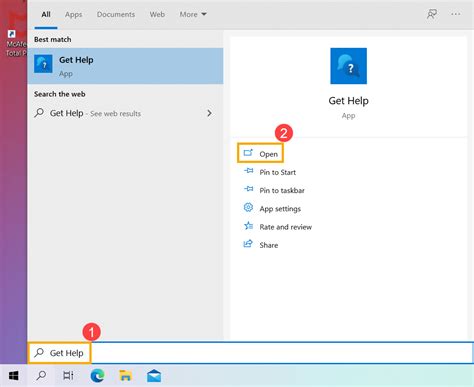Click the magnifier icon in search box
The height and width of the screenshot is (387, 474).
[39, 352]
